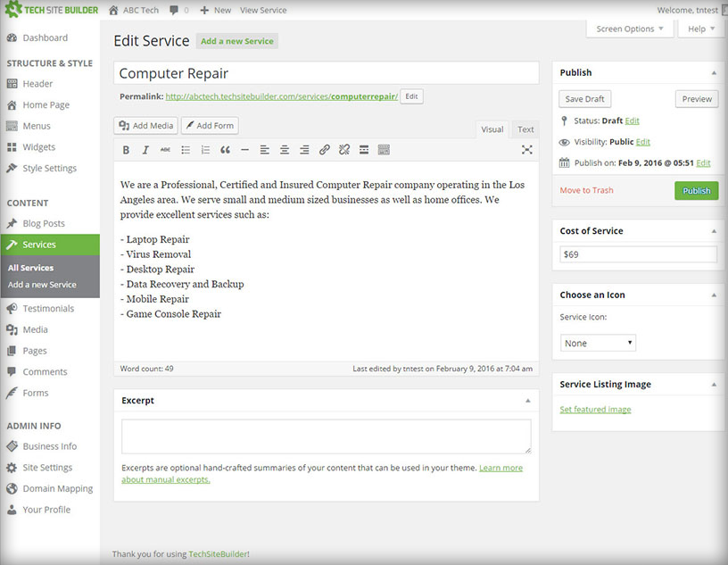This screenshot has height=565, width=728.
Task: Edit the Cost of Service field
Action: pos(636,253)
